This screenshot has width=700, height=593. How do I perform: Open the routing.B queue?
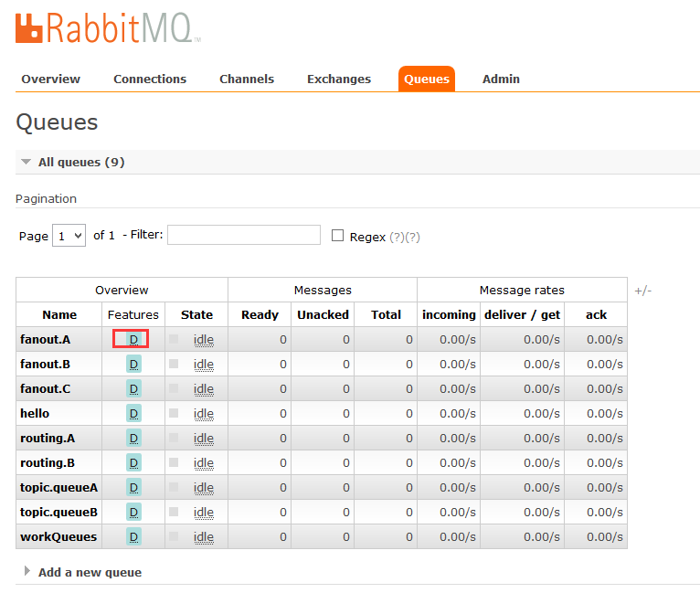coord(48,462)
